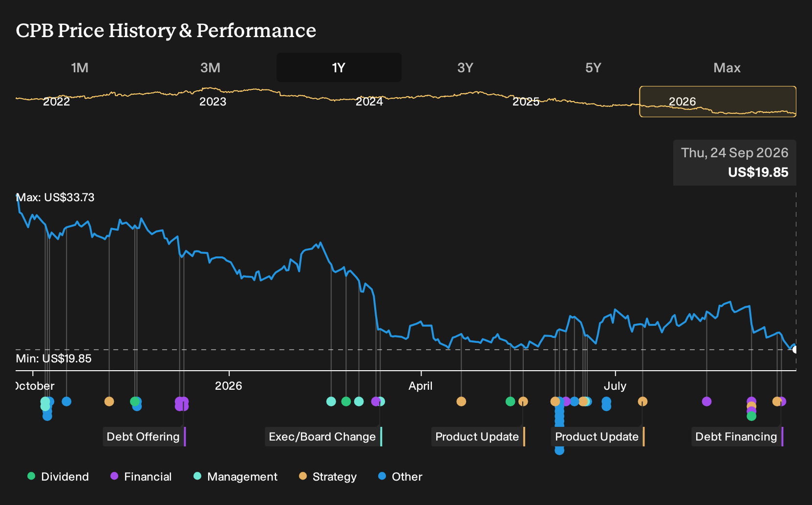This screenshot has height=505, width=812.
Task: Select the 3M time range tab
Action: [x=210, y=68]
